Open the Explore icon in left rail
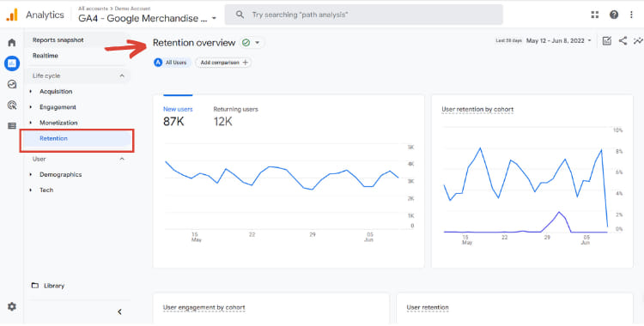Screen dimensions: 644x326 point(12,84)
